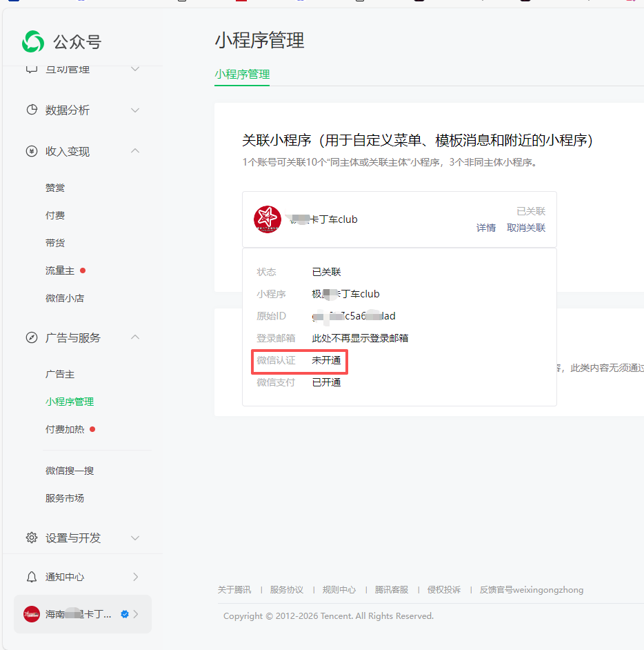Open the 服务协议 footer link
644x650 pixels.
[x=287, y=589]
